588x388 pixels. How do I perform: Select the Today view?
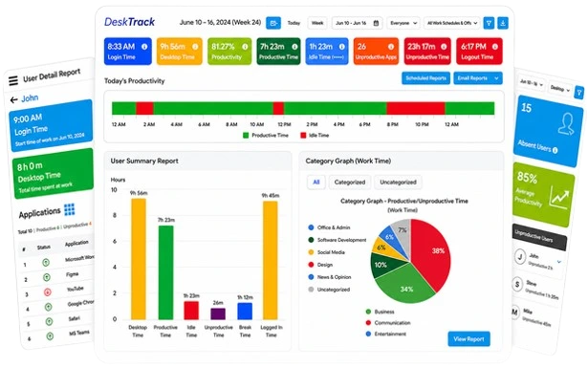294,23
